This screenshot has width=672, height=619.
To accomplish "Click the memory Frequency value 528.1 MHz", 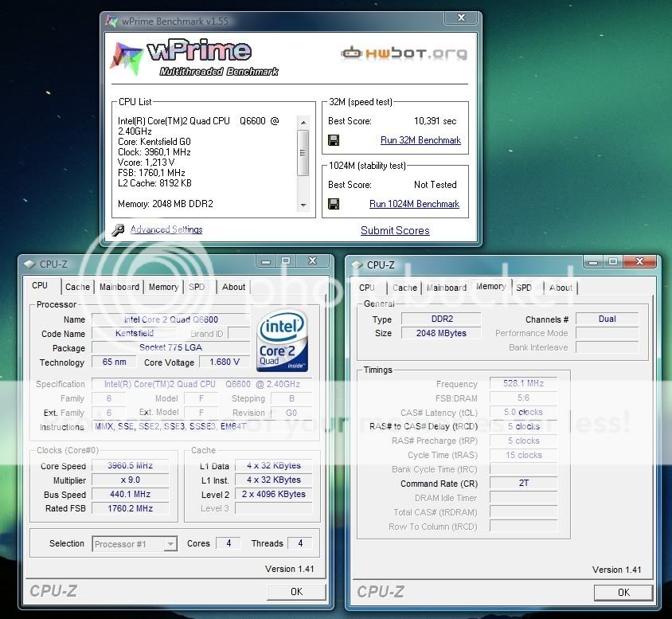I will tap(523, 383).
